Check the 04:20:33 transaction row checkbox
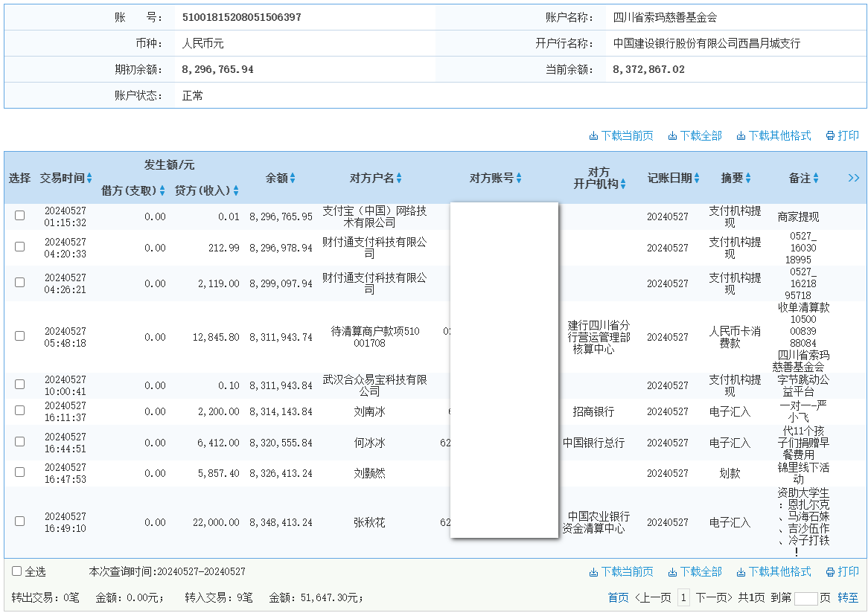This screenshot has height=613, width=868. coord(20,247)
